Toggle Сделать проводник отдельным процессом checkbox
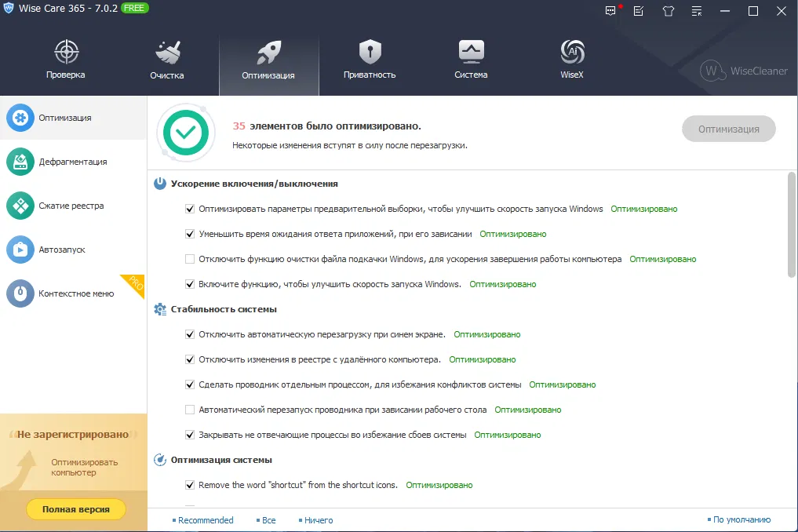798x532 pixels. (190, 384)
